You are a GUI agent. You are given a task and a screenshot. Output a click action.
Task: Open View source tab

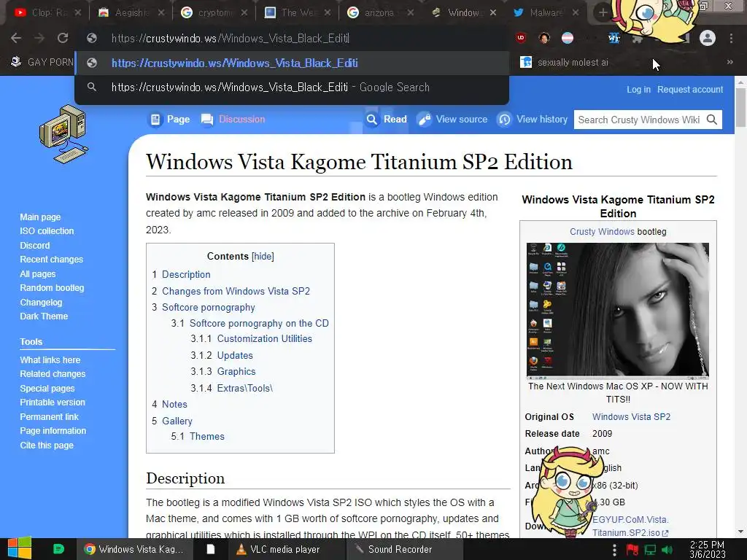452,119
